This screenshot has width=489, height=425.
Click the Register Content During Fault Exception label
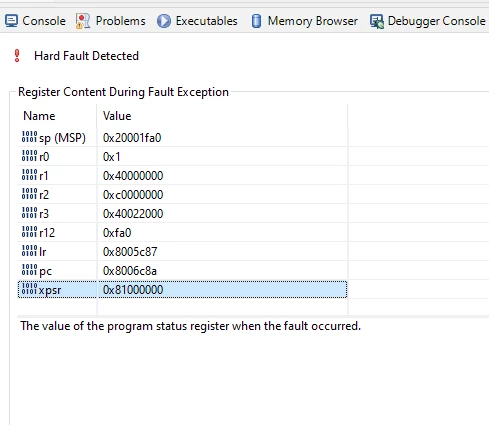click(123, 92)
